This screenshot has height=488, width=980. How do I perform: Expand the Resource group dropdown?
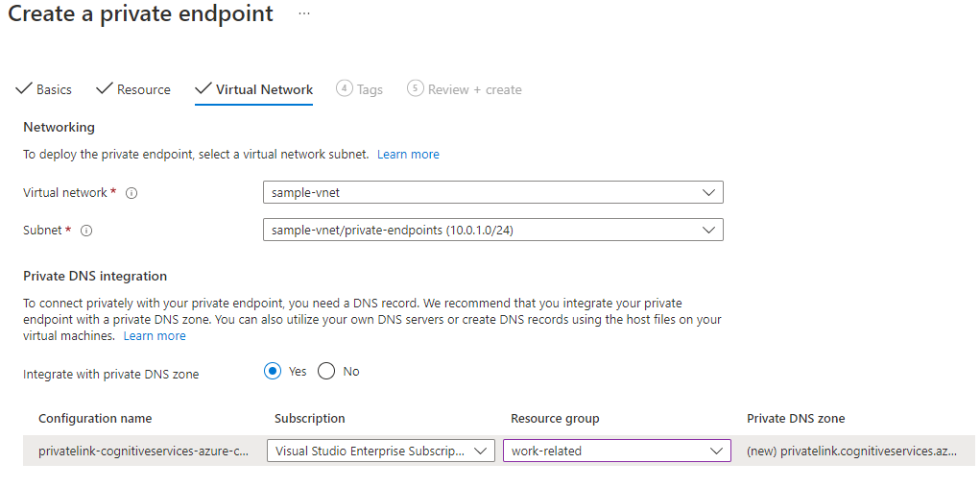(616, 451)
